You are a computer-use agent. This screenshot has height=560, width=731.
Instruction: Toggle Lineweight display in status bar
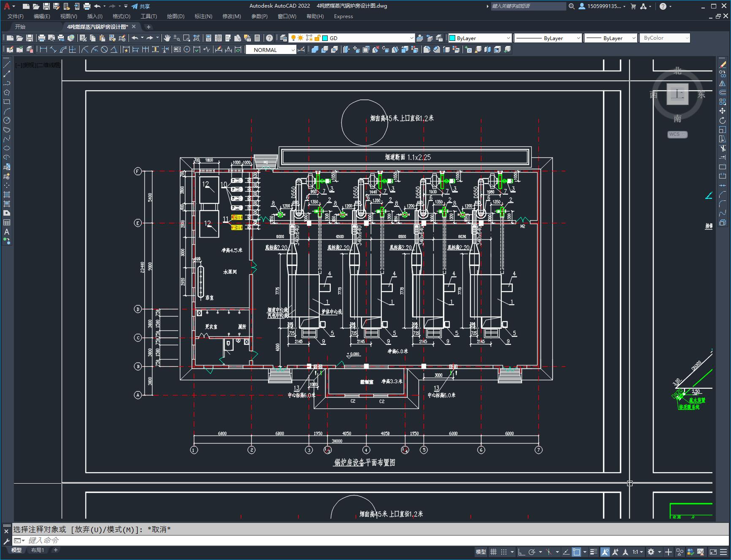coord(594,552)
